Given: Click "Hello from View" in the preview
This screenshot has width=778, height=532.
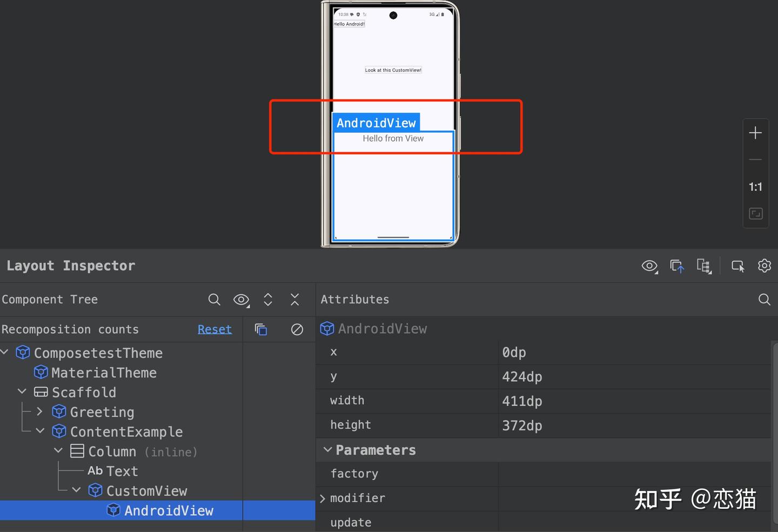Looking at the screenshot, I should click(x=393, y=139).
